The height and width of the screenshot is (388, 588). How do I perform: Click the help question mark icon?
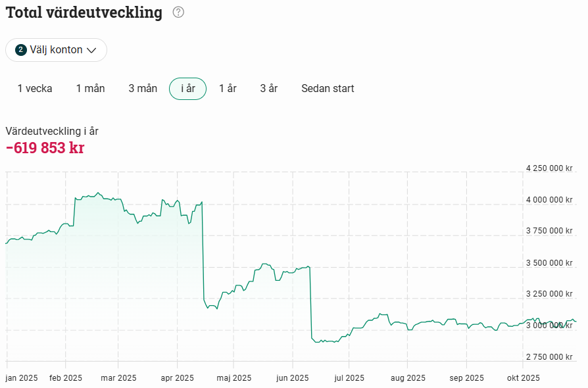178,12
